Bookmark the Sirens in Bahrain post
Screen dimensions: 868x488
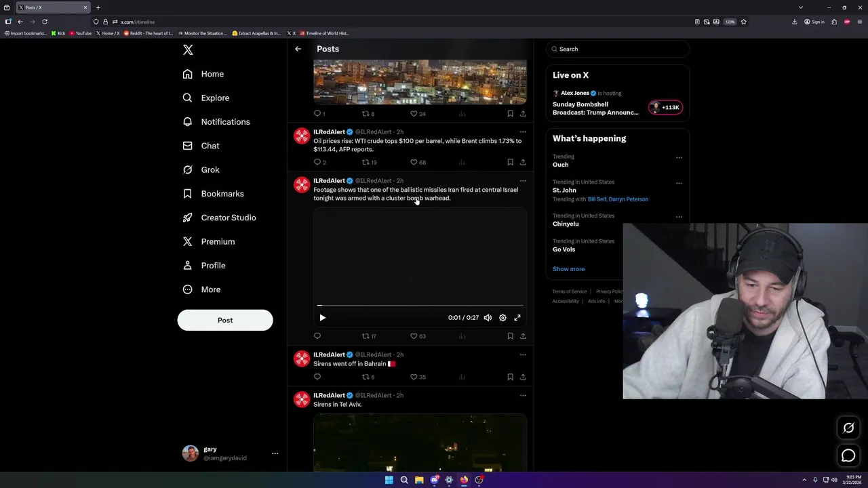(x=510, y=377)
